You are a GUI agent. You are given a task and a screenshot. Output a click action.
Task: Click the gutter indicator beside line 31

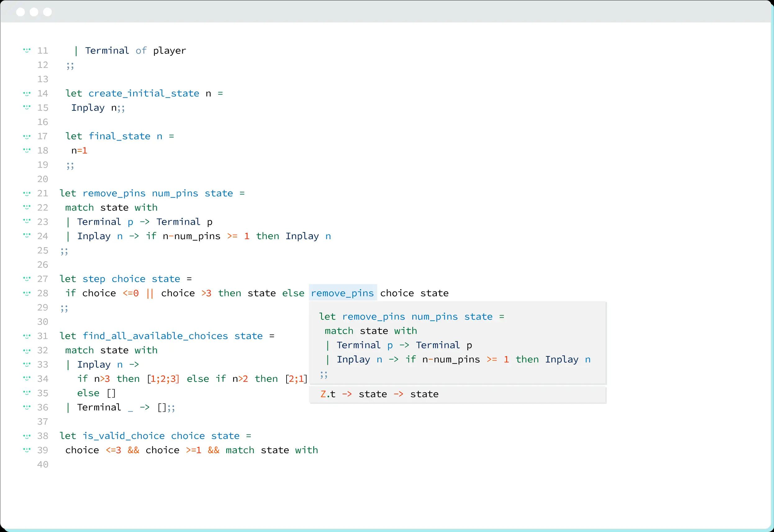[27, 336]
